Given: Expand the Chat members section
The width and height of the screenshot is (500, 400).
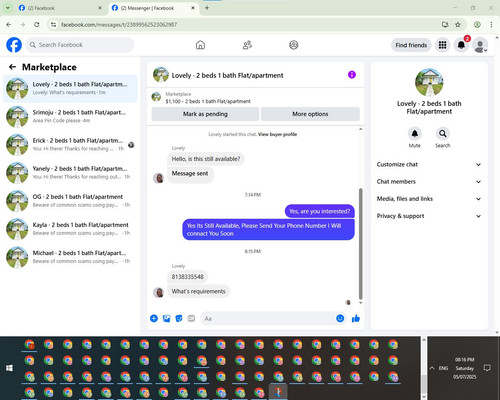Looking at the screenshot, I should 429,182.
